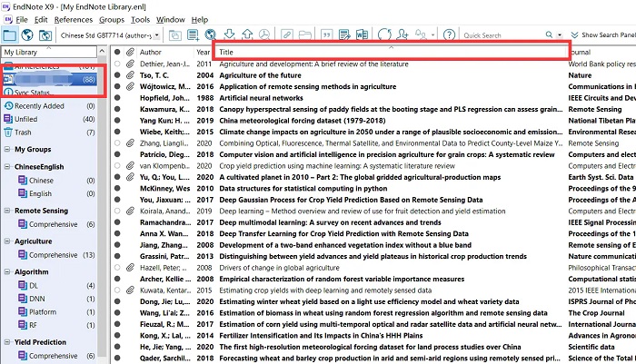The width and height of the screenshot is (636, 364).
Task: Open the Online Search globe-magnifier icon
Action: (210, 34)
